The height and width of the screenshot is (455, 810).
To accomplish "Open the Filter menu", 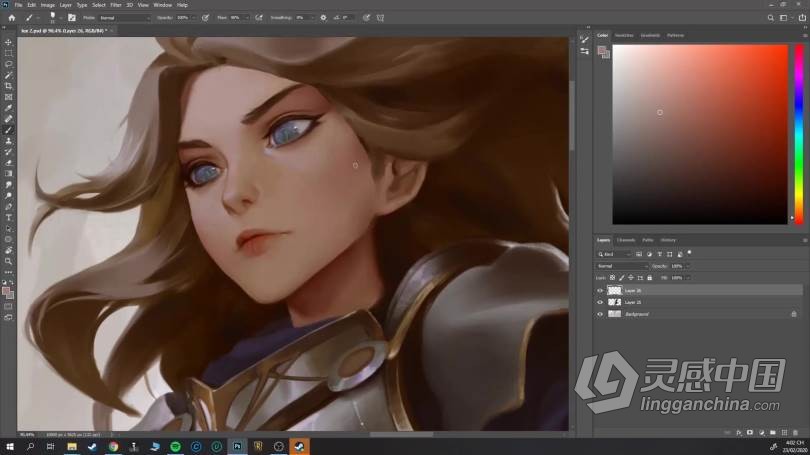I will pyautogui.click(x=116, y=5).
